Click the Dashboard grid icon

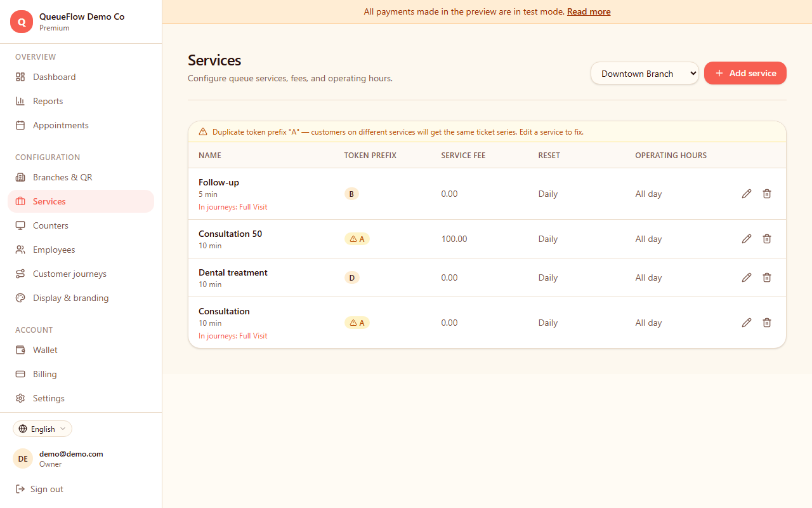20,77
